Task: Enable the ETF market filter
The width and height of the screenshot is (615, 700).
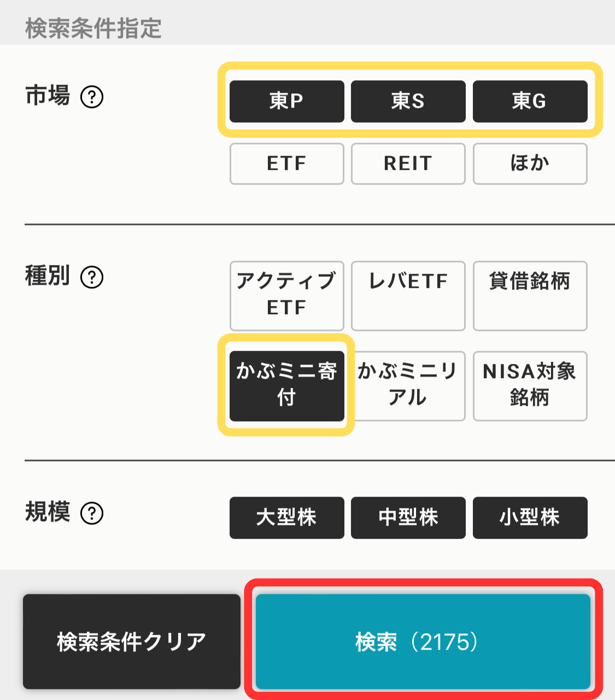Action: [286, 163]
